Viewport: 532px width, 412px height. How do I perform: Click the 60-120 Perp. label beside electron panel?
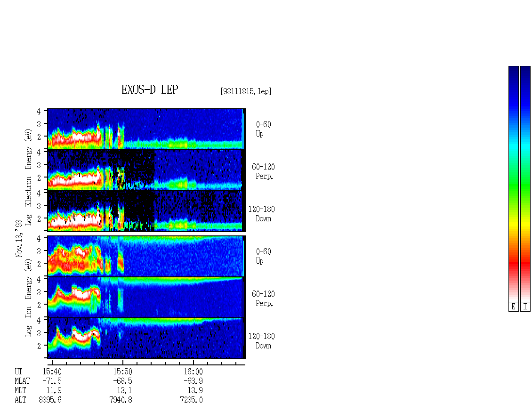(x=263, y=172)
